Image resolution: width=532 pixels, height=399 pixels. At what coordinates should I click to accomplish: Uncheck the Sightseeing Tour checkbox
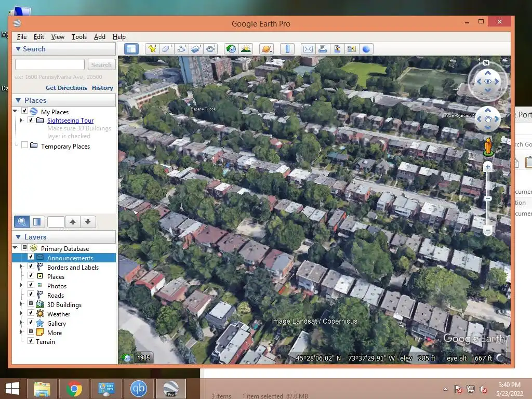tap(31, 120)
